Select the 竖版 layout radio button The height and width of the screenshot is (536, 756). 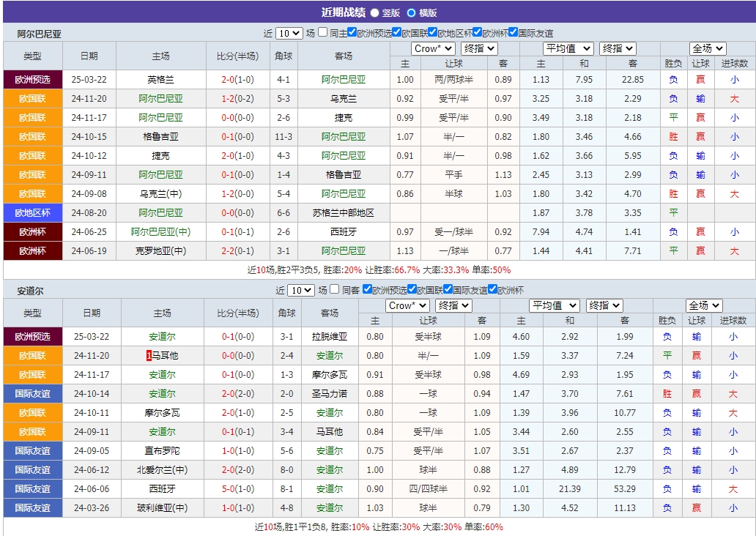374,12
